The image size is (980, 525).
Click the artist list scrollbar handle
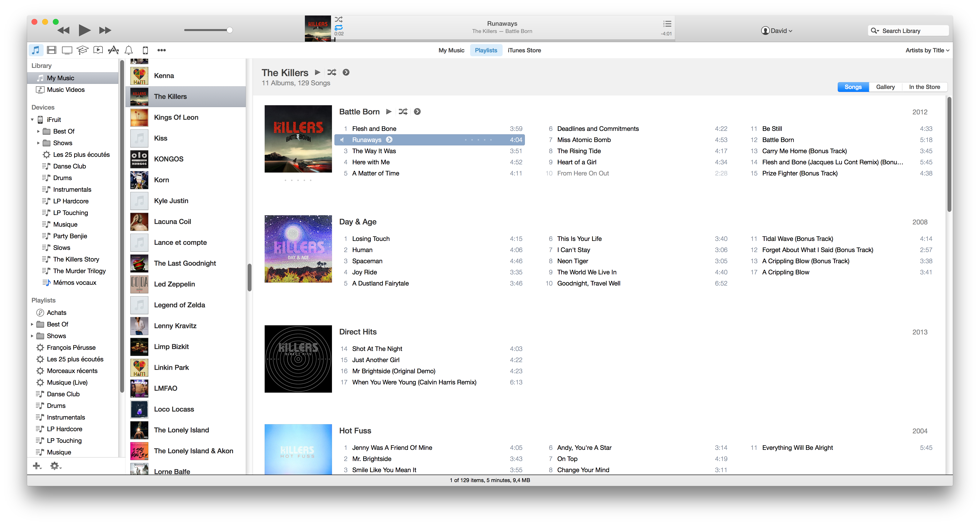pos(250,277)
